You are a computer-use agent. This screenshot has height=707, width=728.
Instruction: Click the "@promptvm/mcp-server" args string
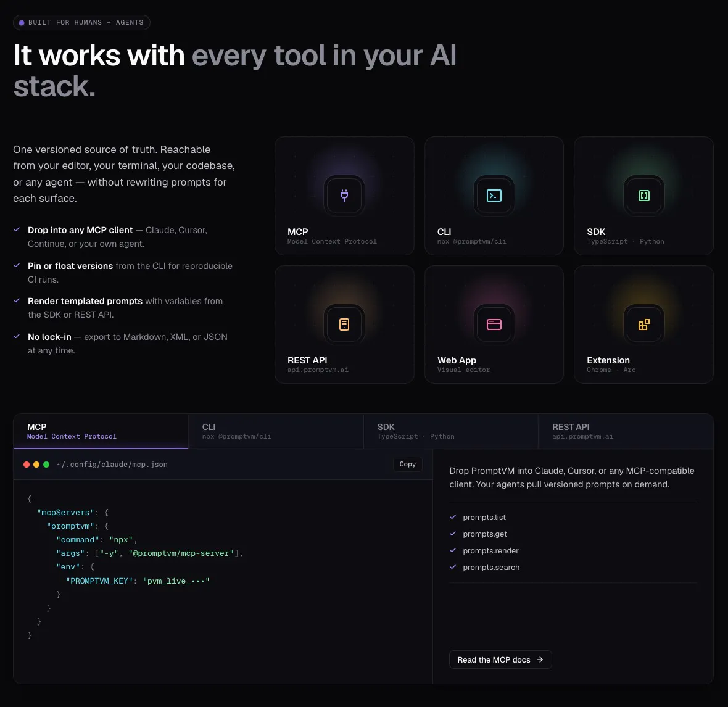(x=181, y=553)
